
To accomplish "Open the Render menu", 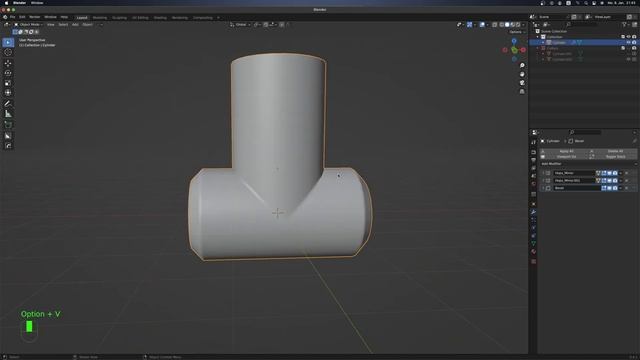I will pyautogui.click(x=35, y=18).
